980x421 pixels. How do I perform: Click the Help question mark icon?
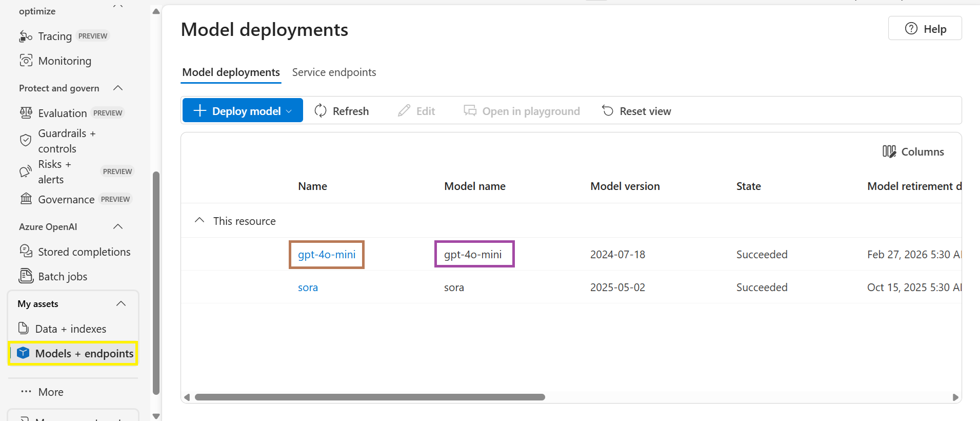coord(911,29)
